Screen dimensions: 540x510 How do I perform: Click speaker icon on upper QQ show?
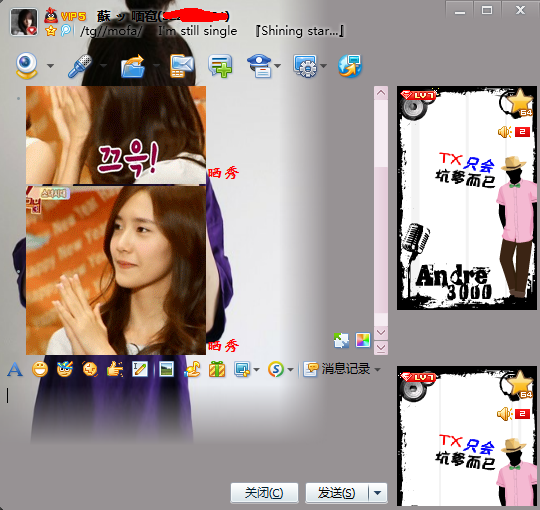(505, 132)
